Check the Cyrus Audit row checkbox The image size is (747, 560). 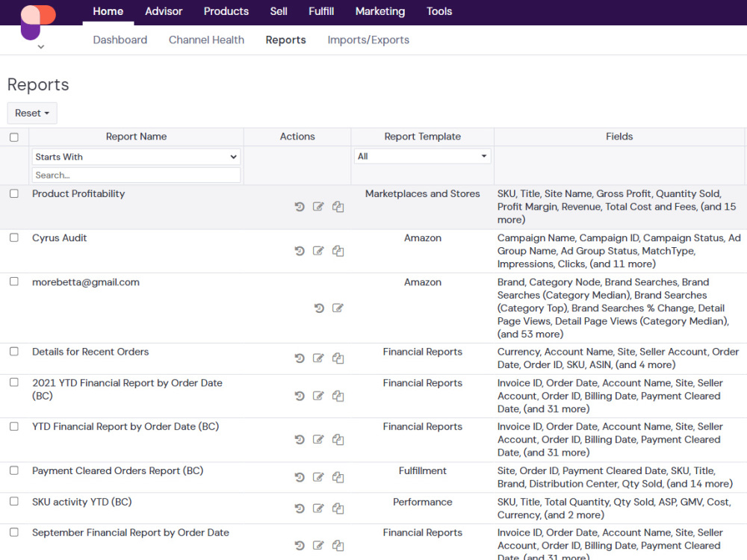pyautogui.click(x=14, y=237)
